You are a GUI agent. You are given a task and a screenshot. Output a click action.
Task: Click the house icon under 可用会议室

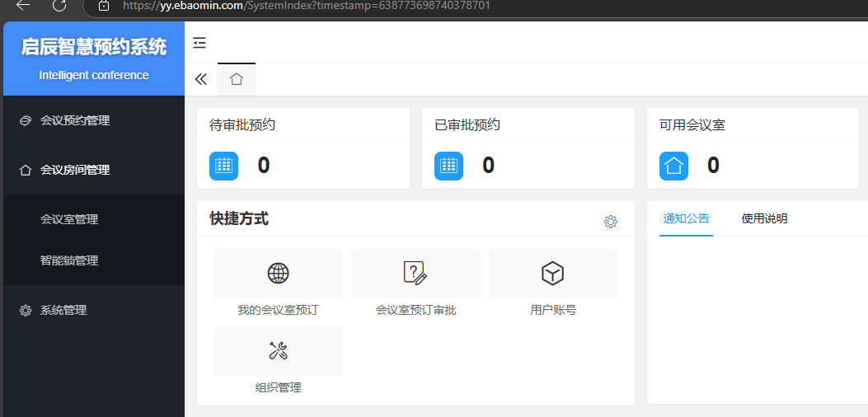673,166
